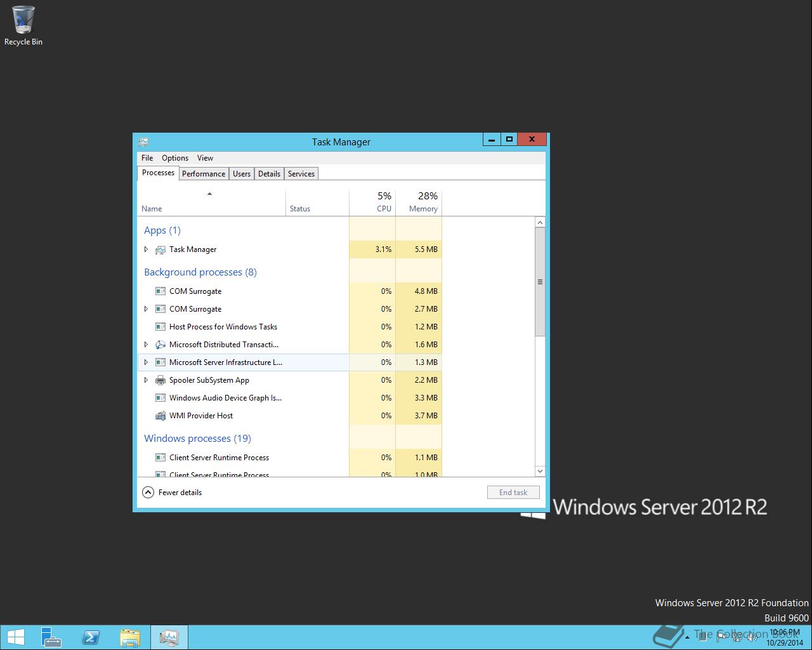Click the Microsoft Server Infrastructure icon
Screen dimensions: 812x650
tap(160, 362)
